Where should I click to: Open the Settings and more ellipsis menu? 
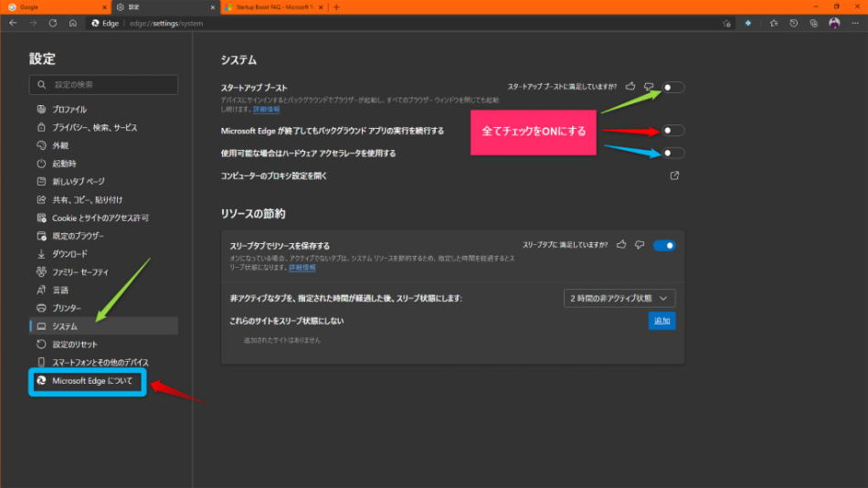point(854,23)
